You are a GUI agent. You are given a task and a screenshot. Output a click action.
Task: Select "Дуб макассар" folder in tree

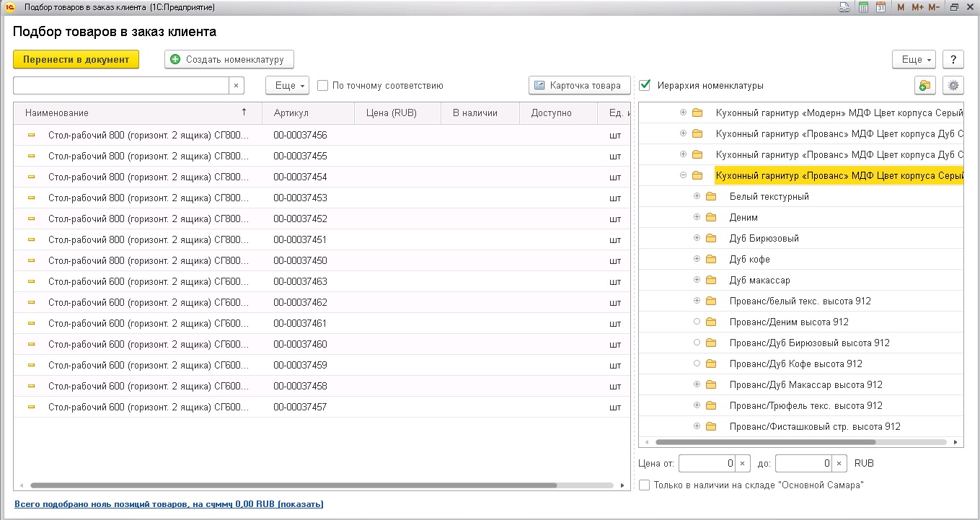(x=759, y=281)
